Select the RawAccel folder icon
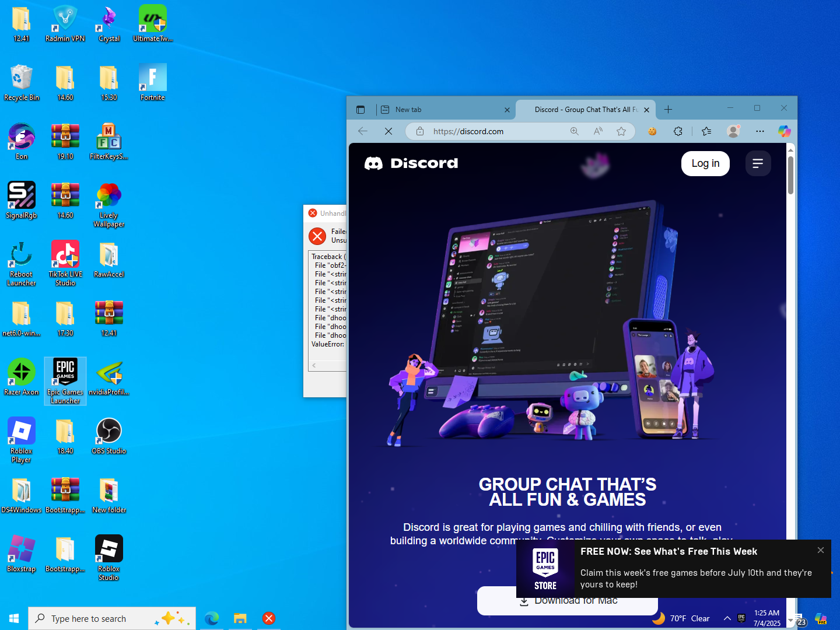The width and height of the screenshot is (840, 630). click(109, 260)
